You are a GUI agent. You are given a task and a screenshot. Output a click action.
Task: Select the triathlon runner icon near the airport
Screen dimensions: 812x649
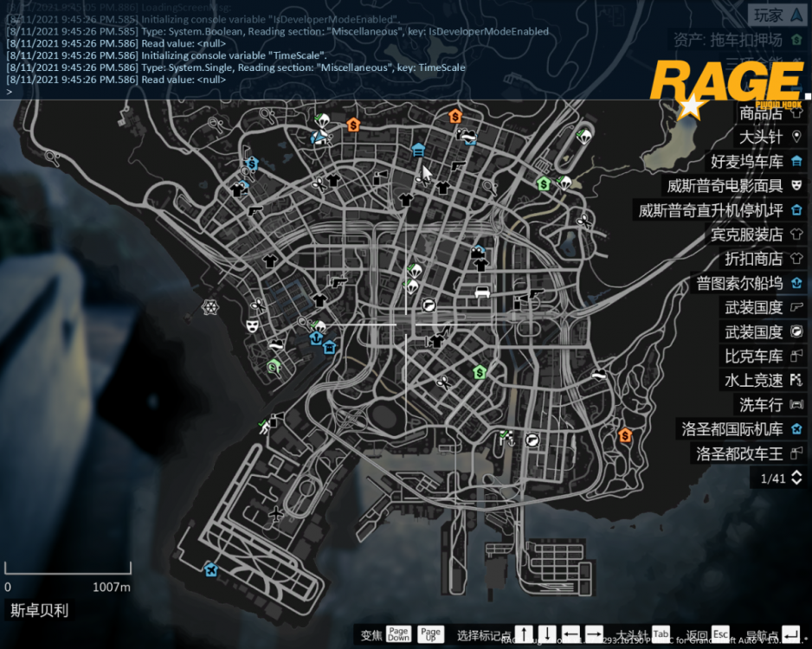[x=264, y=427]
